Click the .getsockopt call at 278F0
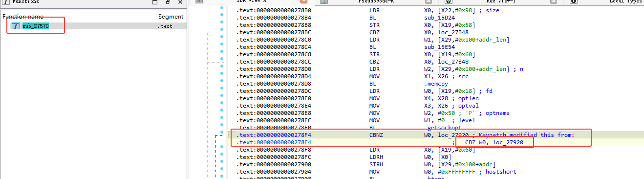This screenshot has height=179, width=644. point(443,128)
